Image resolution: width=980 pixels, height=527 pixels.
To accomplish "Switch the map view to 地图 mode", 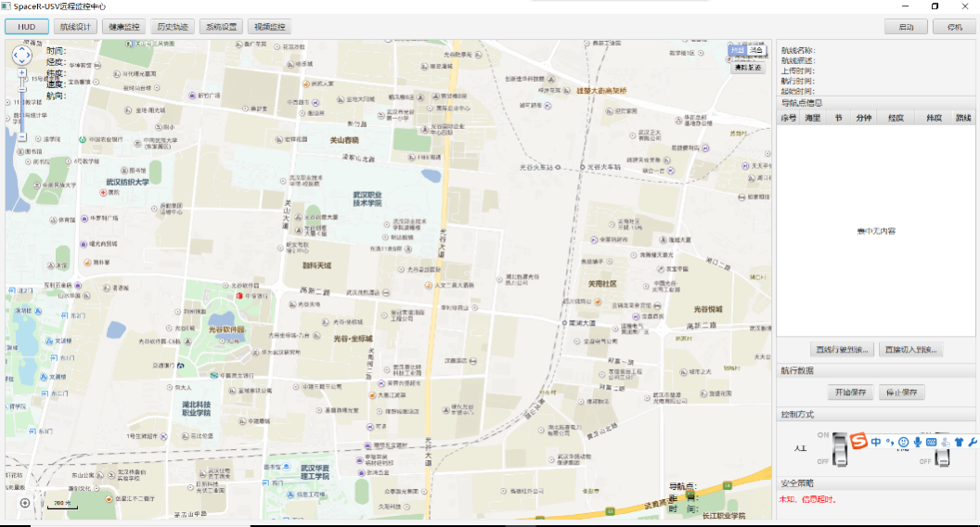I will 738,50.
